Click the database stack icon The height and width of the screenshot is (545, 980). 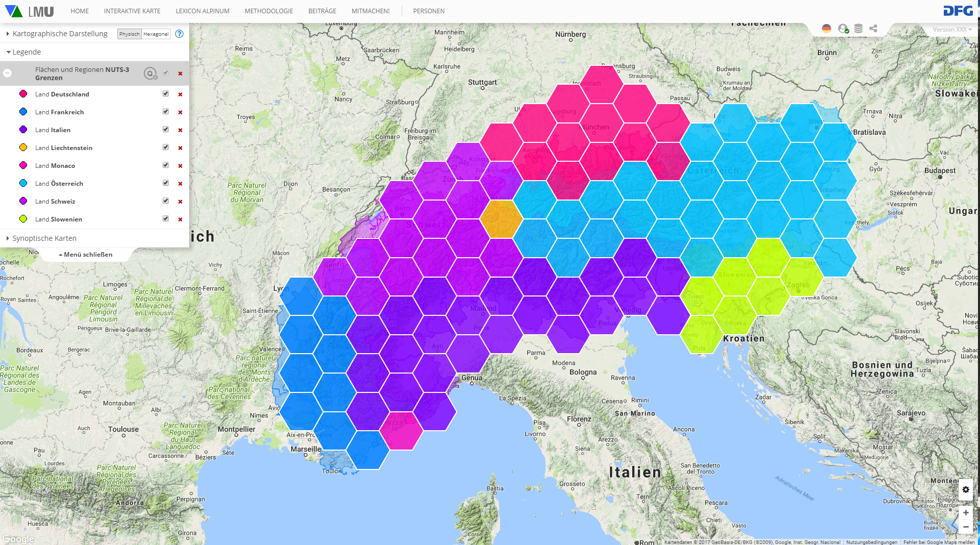pos(858,29)
